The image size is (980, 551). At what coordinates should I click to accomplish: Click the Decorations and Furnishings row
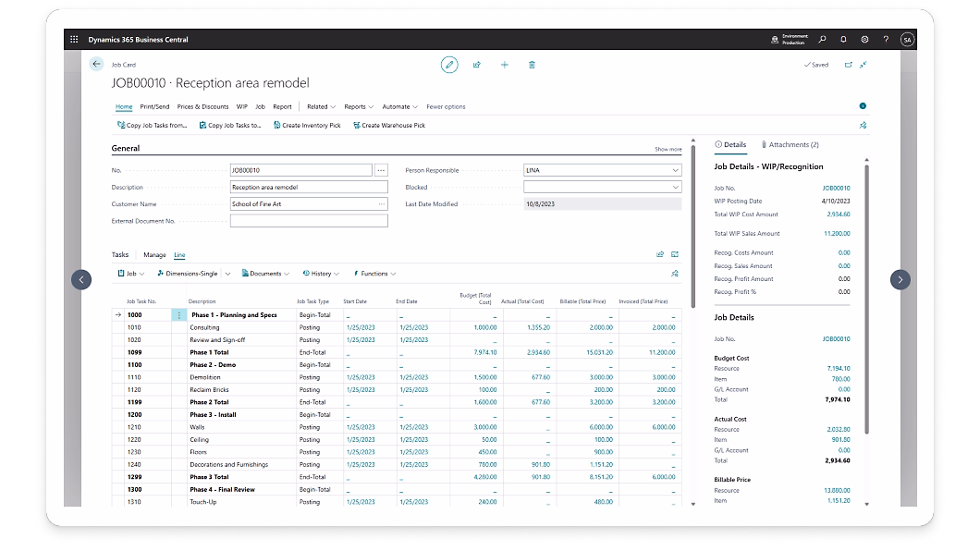[x=397, y=465]
